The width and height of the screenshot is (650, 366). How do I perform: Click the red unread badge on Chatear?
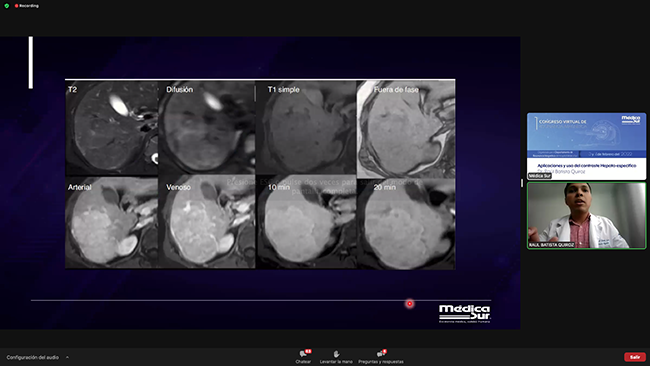pyautogui.click(x=308, y=351)
